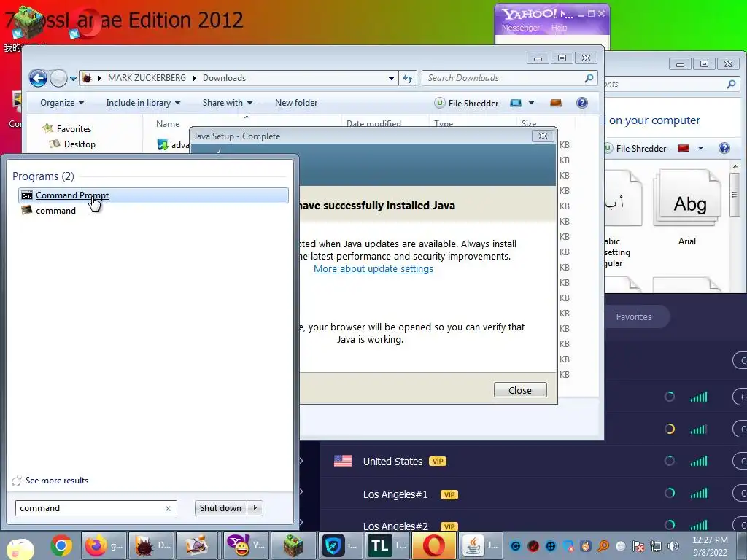Viewport: 747px width, 560px height.
Task: Open Help icon in the Downloads window
Action: pos(581,103)
